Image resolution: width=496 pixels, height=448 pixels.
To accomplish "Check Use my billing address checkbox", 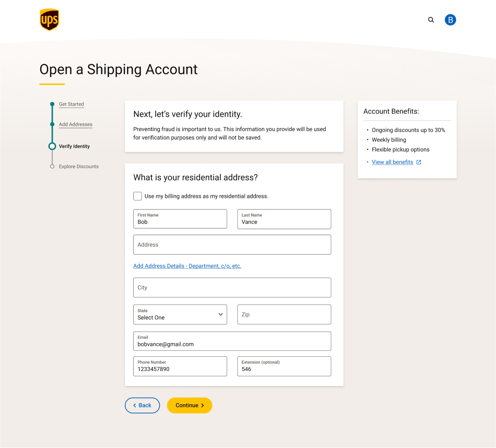I will pyautogui.click(x=138, y=196).
